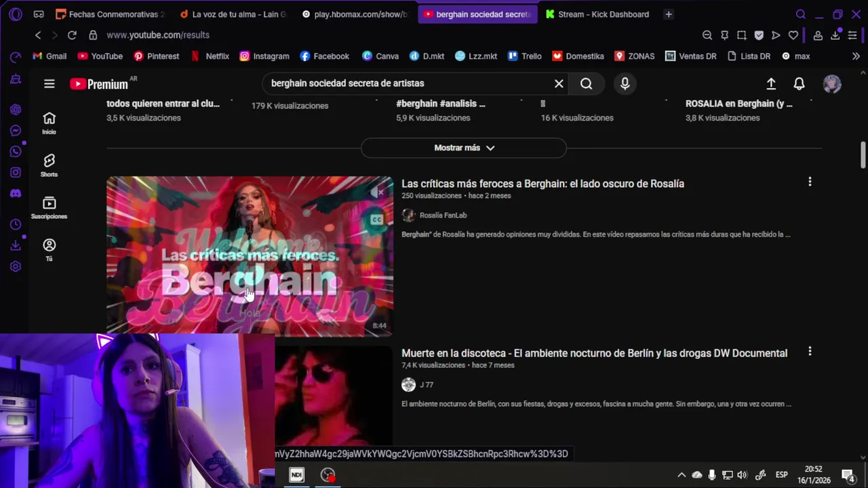This screenshot has width=868, height=488.
Task: Start voice search with microphone
Action: coord(625,83)
